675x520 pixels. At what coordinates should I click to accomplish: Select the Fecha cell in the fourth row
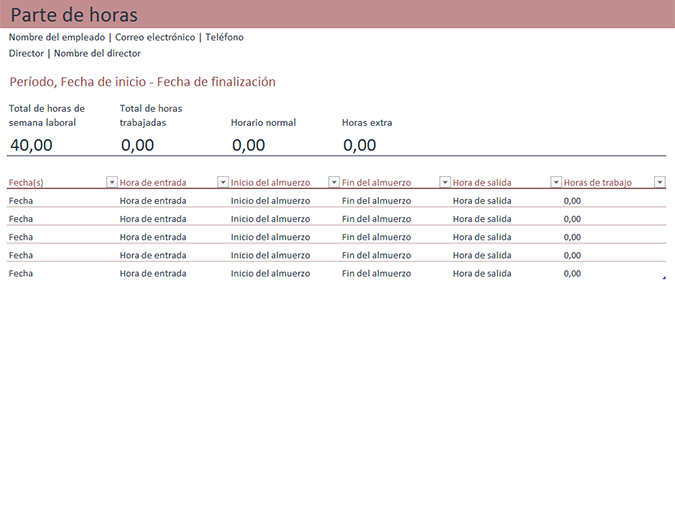[21, 255]
